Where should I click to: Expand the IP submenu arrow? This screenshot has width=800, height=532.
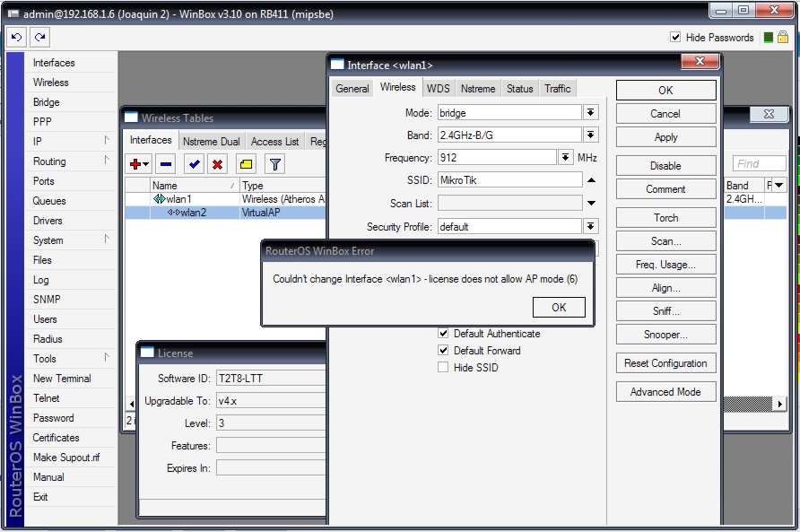pyautogui.click(x=106, y=140)
